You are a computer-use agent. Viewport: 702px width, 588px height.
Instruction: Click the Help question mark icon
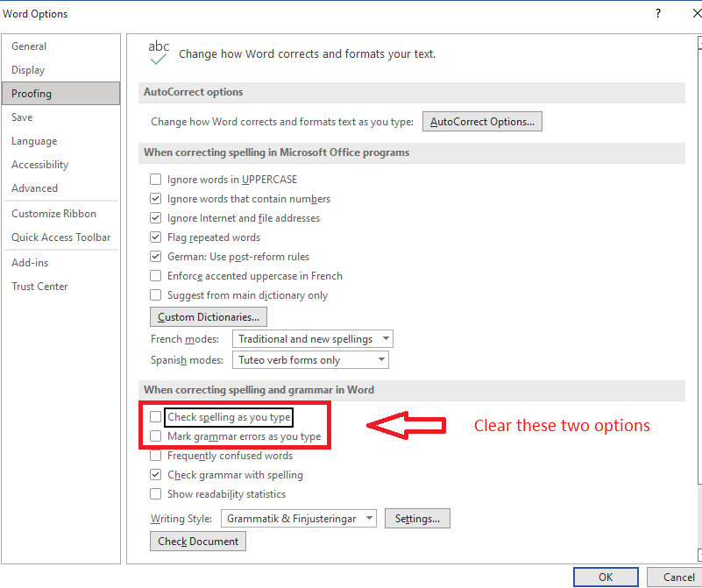[657, 13]
